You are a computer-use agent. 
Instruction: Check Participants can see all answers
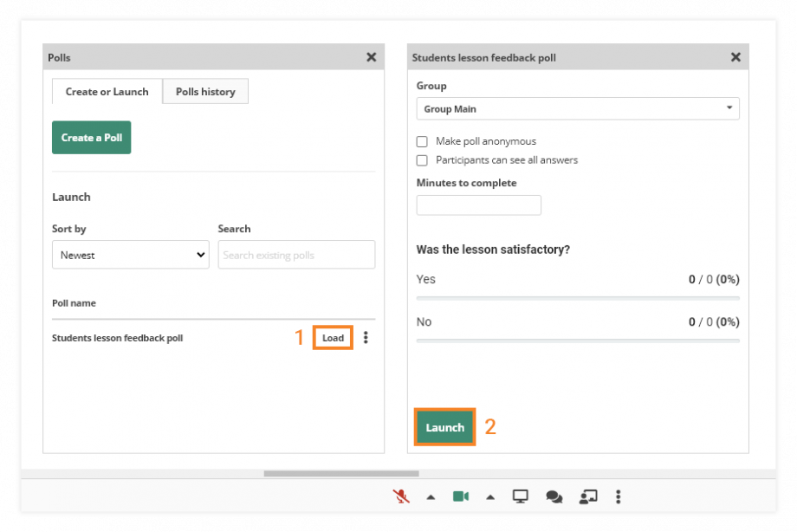click(422, 160)
